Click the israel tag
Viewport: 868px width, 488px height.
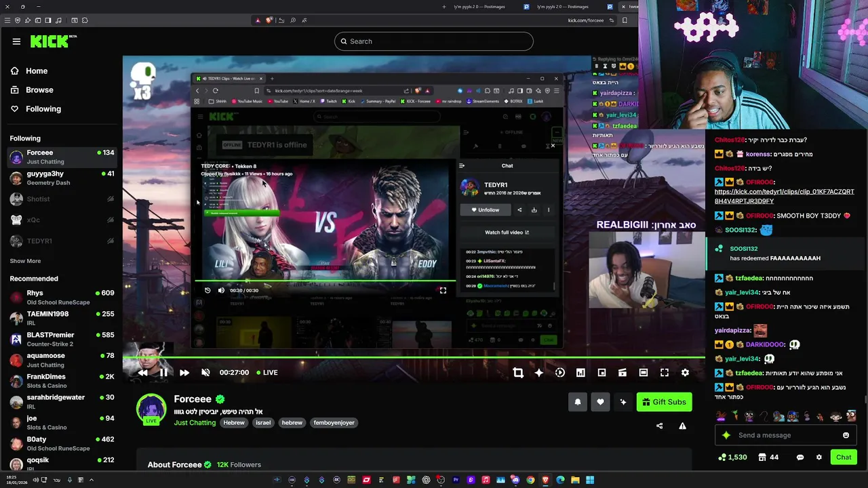point(263,423)
